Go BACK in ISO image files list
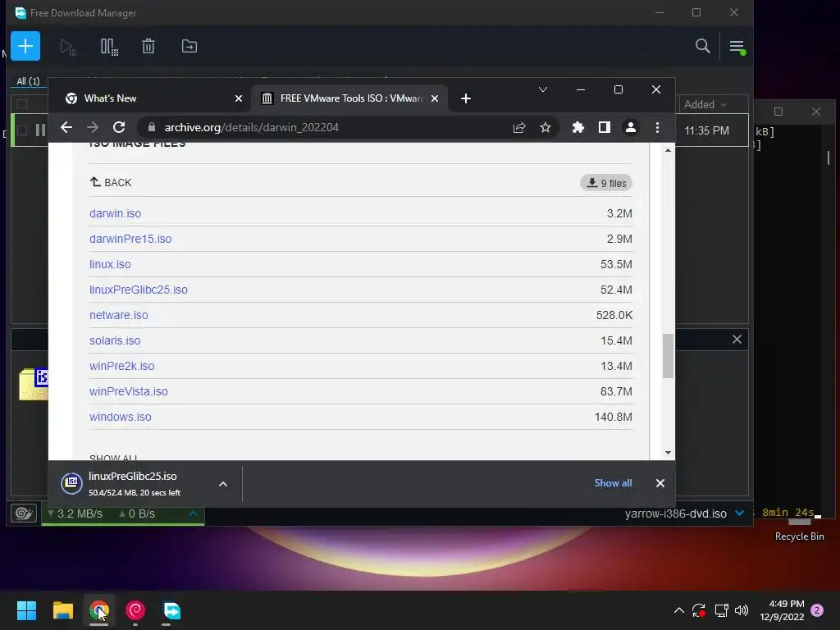 111,182
